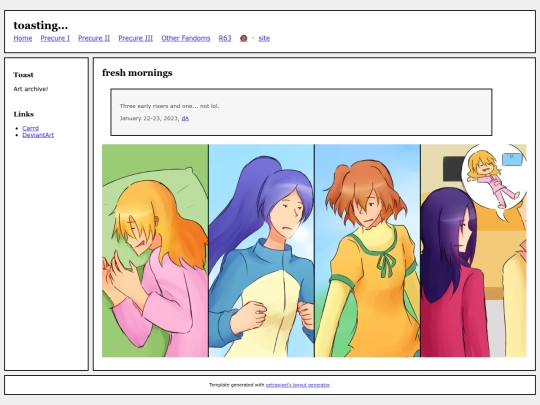Click the 'Art archive!' sidebar text
Screen dimensions: 540x405
click(x=31, y=89)
